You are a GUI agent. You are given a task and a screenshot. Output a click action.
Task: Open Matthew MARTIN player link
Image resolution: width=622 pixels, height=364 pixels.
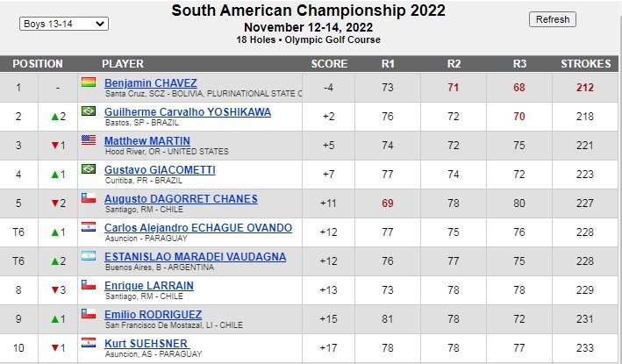147,141
